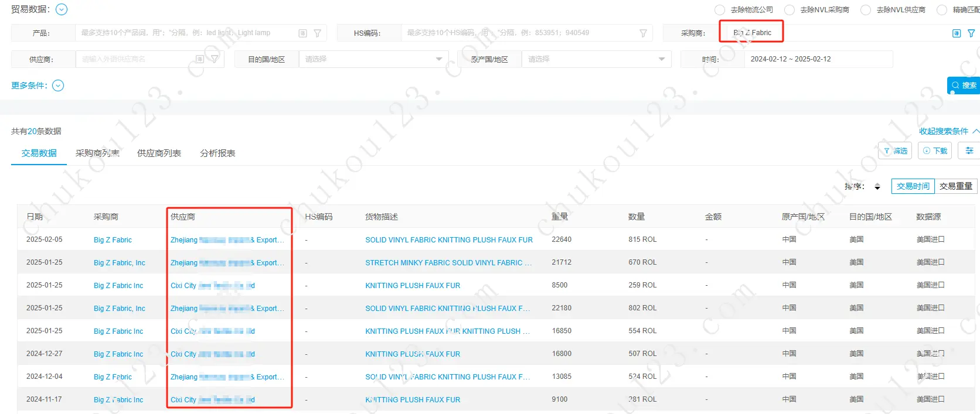Toggle the 去除NVL供应商 radio option

click(x=866, y=10)
